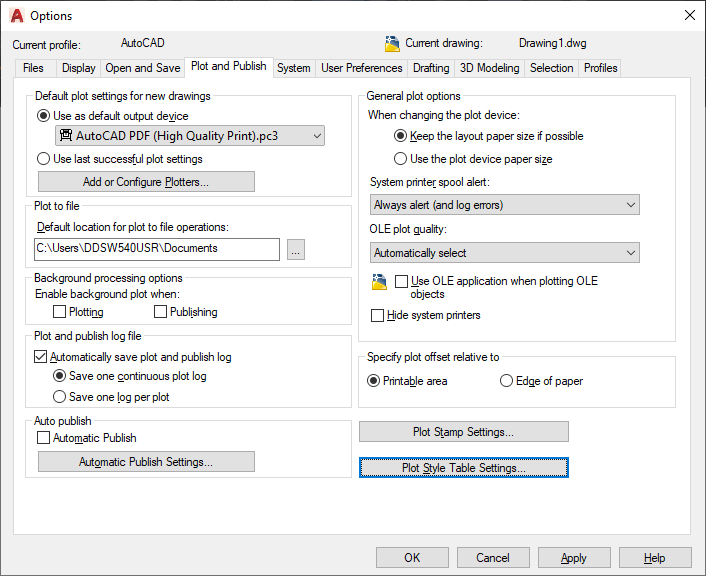This screenshot has width=706, height=576.
Task: Open Add or Configure Plotters
Action: tap(146, 182)
